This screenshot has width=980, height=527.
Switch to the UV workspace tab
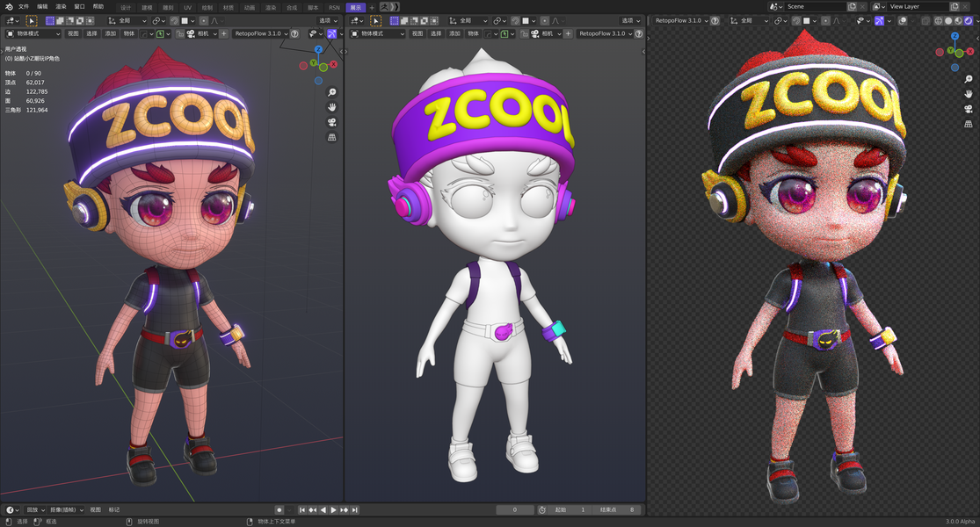tap(187, 8)
